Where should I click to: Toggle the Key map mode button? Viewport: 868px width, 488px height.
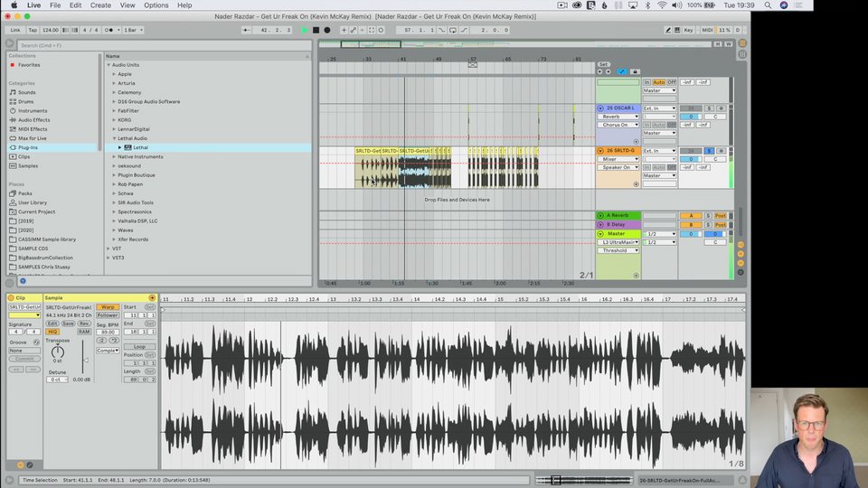pyautogui.click(x=689, y=30)
